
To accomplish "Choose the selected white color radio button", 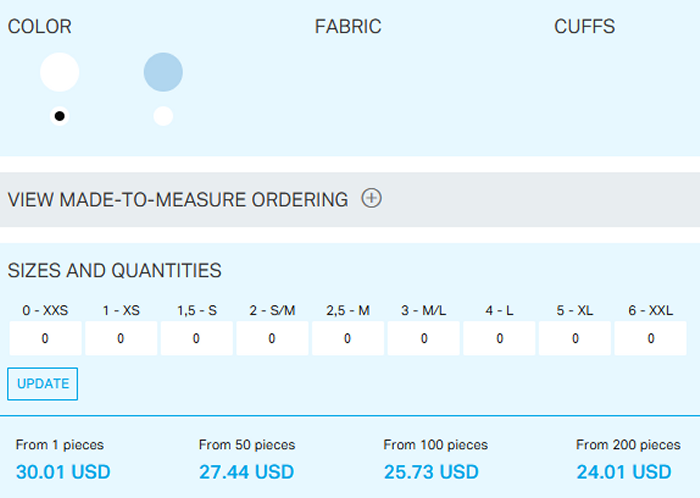I will click(60, 116).
